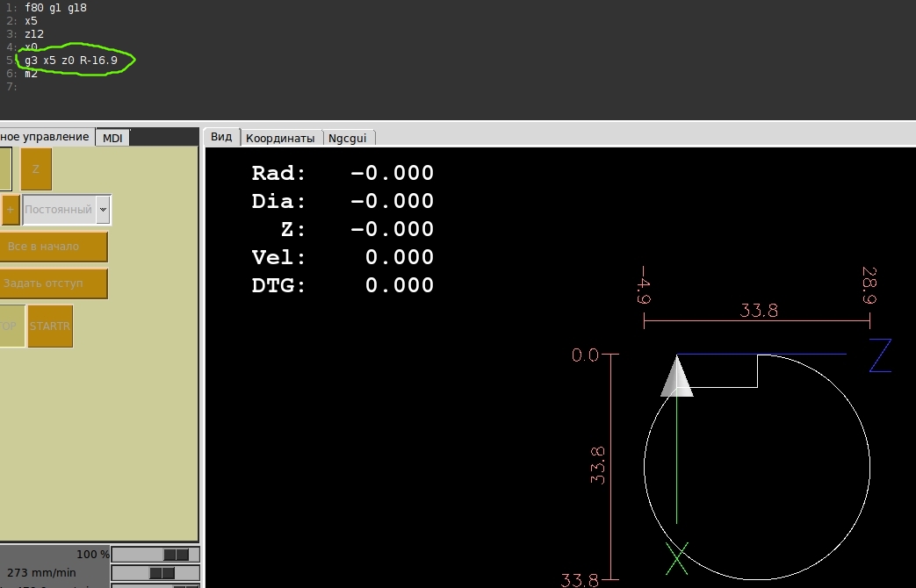The height and width of the screenshot is (588, 916).
Task: Select code line 3: z12
Action: coord(34,34)
